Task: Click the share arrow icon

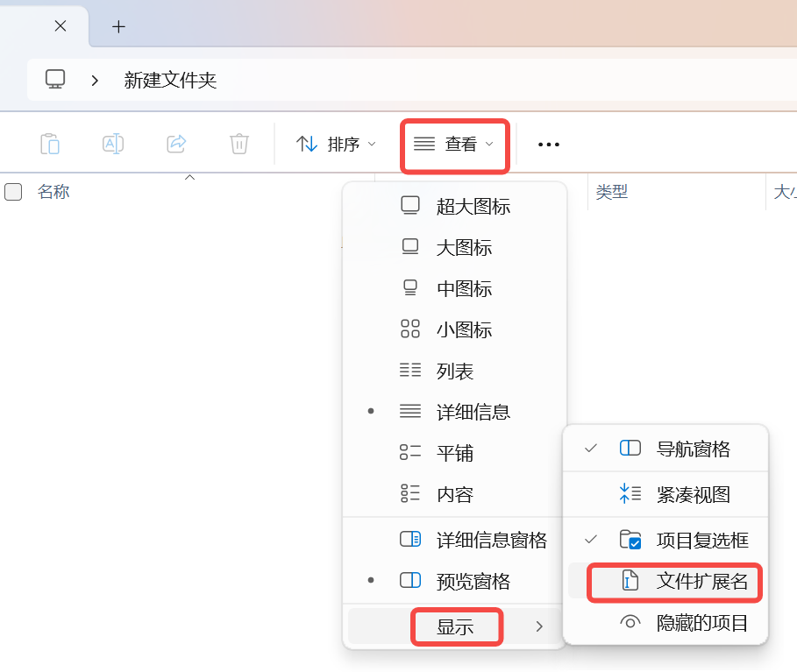Action: [x=176, y=144]
